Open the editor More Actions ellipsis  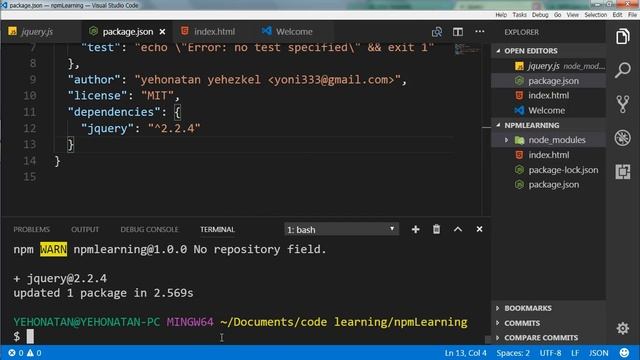pyautogui.click(x=480, y=31)
